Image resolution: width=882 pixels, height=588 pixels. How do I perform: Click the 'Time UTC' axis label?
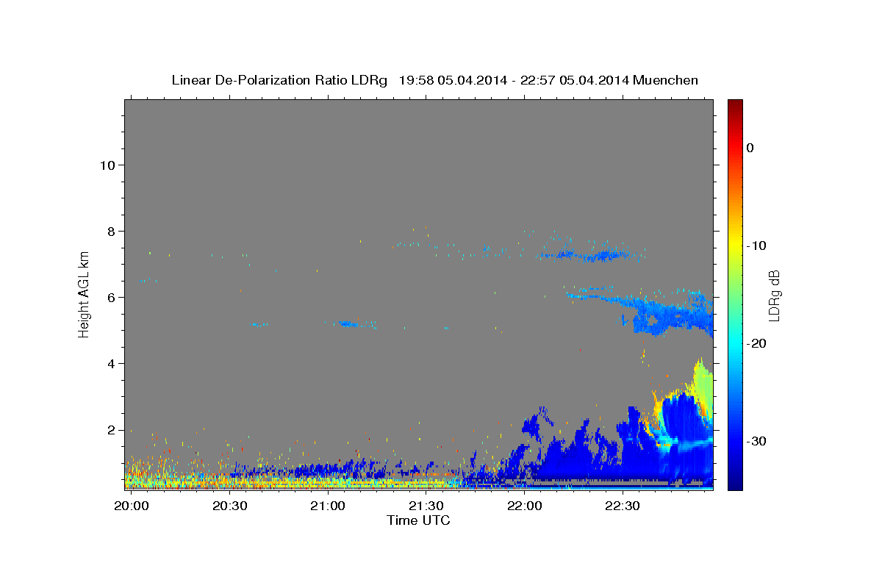418,520
